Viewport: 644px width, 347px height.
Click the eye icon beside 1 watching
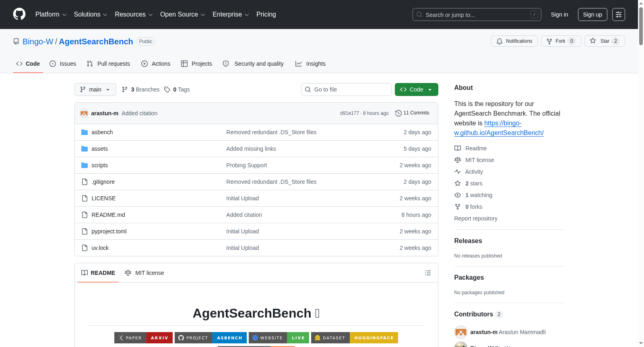click(458, 195)
